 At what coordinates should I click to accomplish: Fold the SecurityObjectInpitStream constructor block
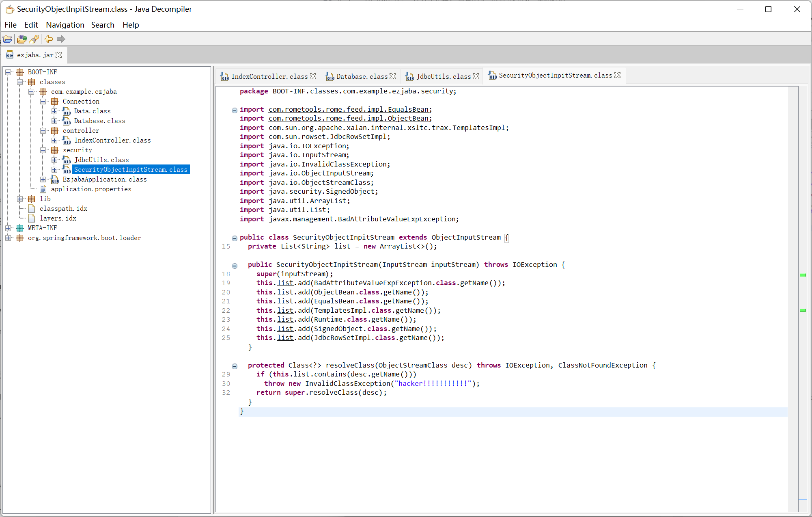point(234,266)
